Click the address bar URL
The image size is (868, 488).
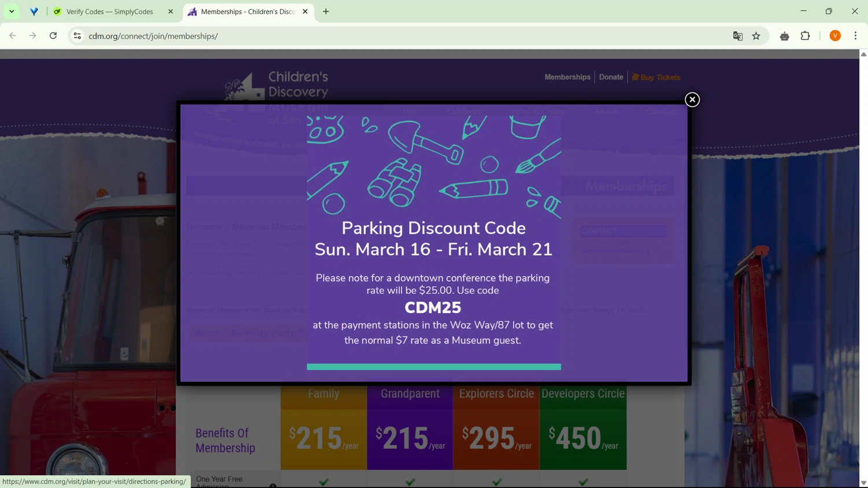click(x=153, y=36)
